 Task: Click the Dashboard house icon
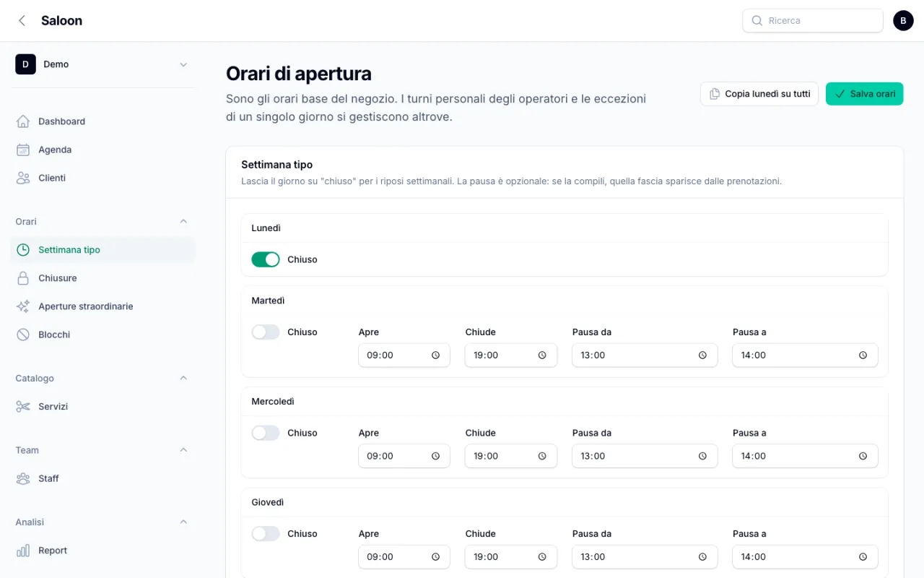(x=23, y=121)
